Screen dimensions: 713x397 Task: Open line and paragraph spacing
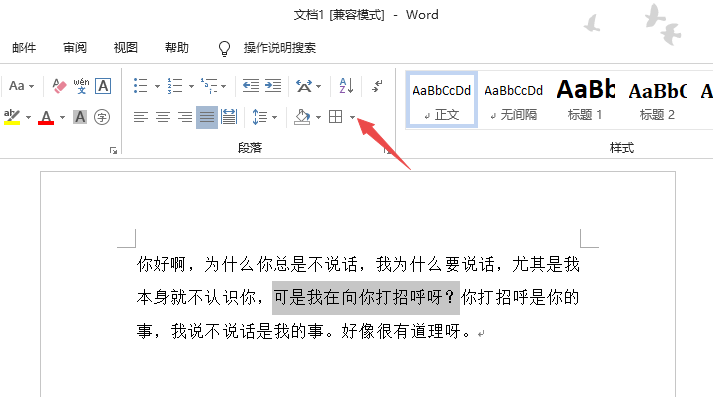(x=259, y=117)
